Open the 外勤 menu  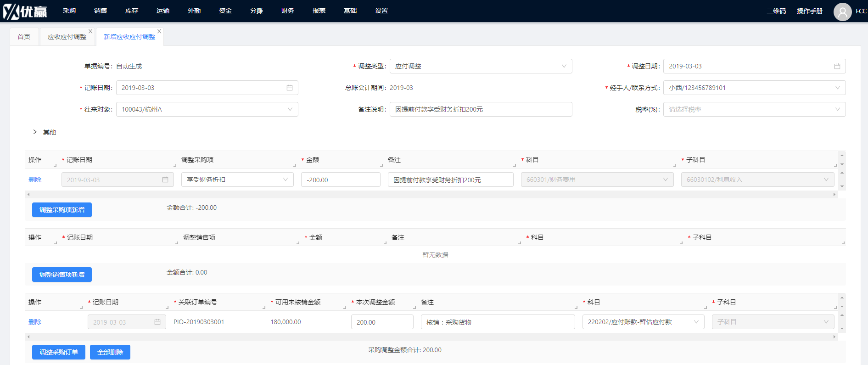(x=194, y=11)
